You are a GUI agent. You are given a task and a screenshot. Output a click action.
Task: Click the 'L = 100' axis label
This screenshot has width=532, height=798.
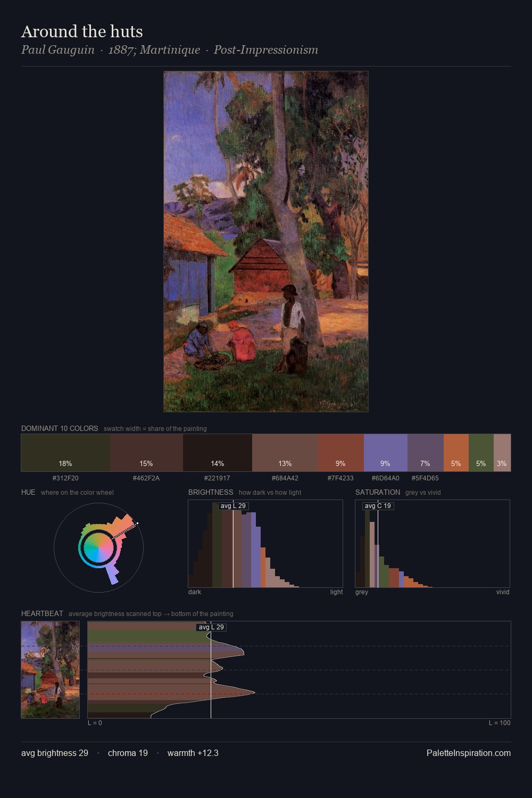point(500,723)
